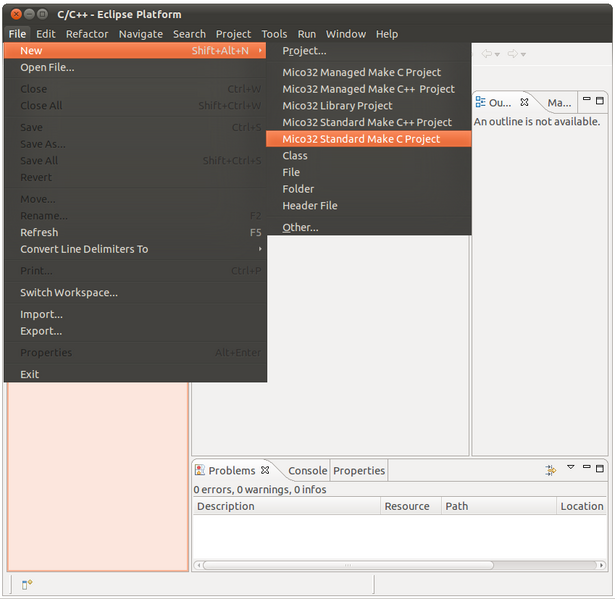Switch to the Properties tab
This screenshot has width=615, height=599.
click(359, 471)
